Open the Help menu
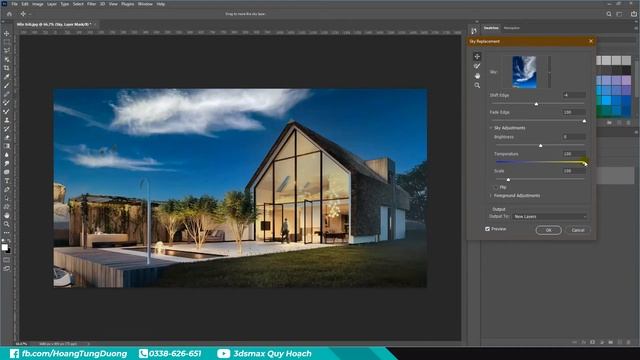This screenshot has width=640, height=360. pyautogui.click(x=161, y=4)
